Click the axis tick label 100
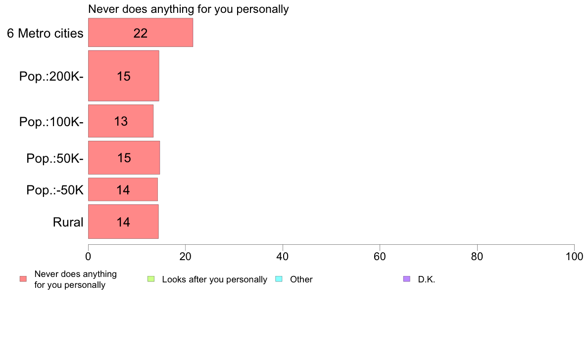Viewport: 588px width, 364px height. coord(574,256)
